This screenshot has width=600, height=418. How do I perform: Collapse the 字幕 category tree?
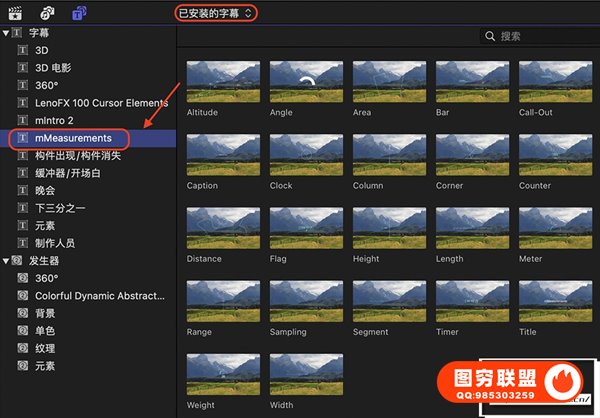click(x=6, y=33)
